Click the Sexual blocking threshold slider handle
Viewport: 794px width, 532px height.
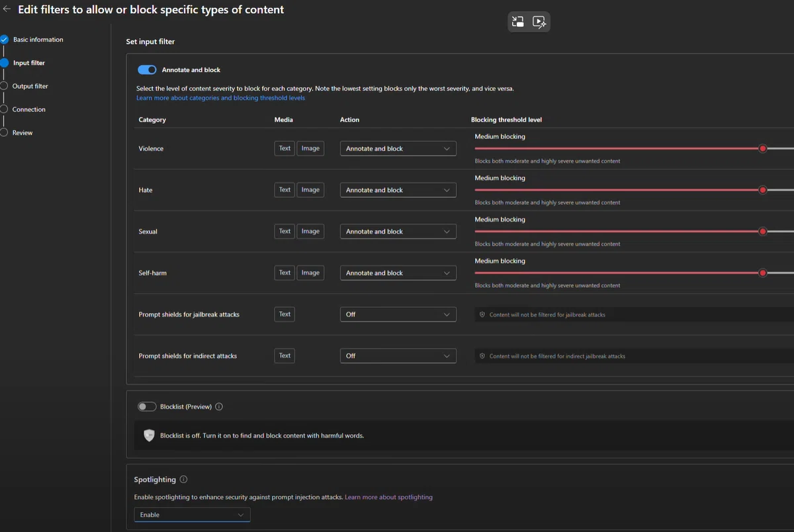click(763, 232)
